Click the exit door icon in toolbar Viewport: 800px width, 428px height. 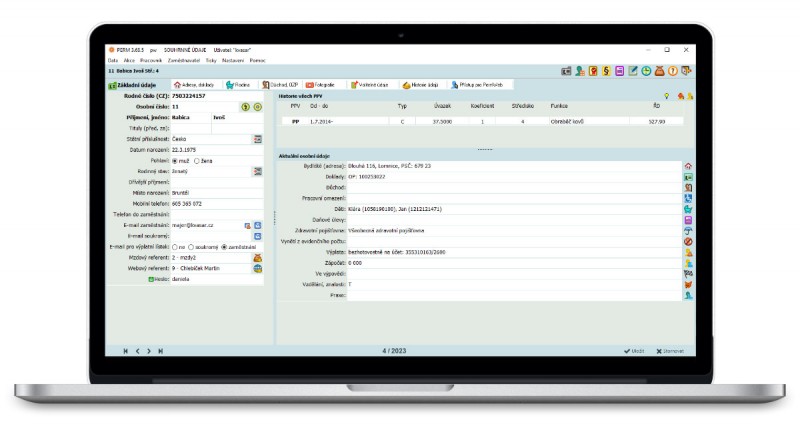pos(686,71)
